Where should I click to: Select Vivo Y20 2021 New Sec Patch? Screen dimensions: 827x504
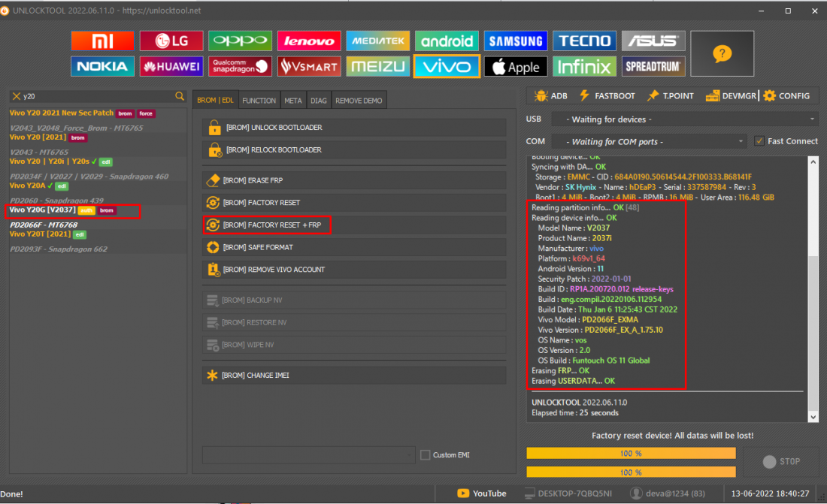61,113
